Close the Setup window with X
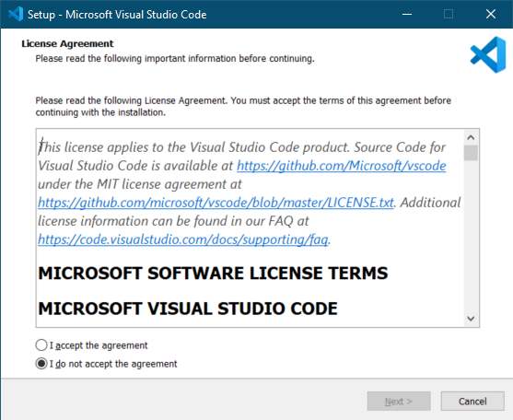513x420 pixels. click(x=490, y=14)
